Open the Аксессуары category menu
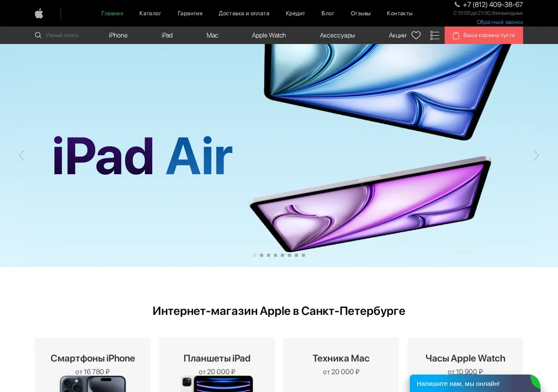 click(338, 35)
